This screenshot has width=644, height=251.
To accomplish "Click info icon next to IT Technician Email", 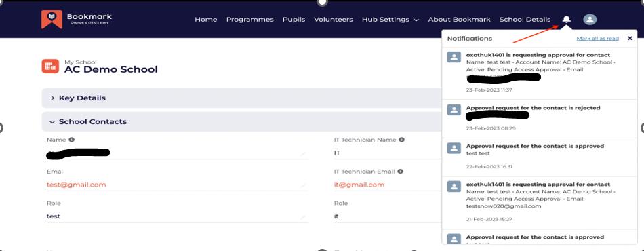I will pyautogui.click(x=400, y=172).
